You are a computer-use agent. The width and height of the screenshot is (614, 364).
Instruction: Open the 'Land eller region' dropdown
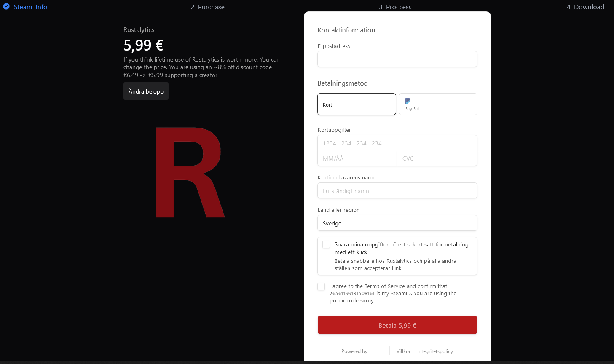[x=397, y=223]
